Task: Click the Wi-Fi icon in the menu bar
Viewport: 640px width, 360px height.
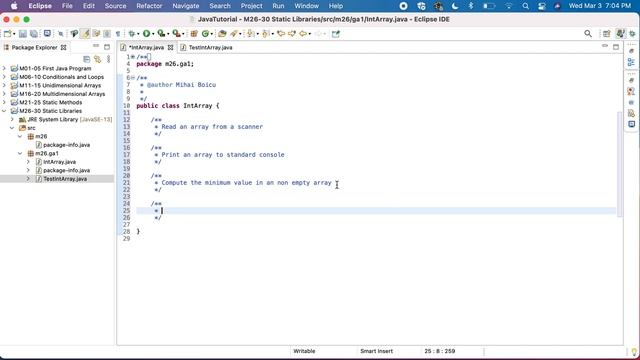Action: [x=509, y=6]
